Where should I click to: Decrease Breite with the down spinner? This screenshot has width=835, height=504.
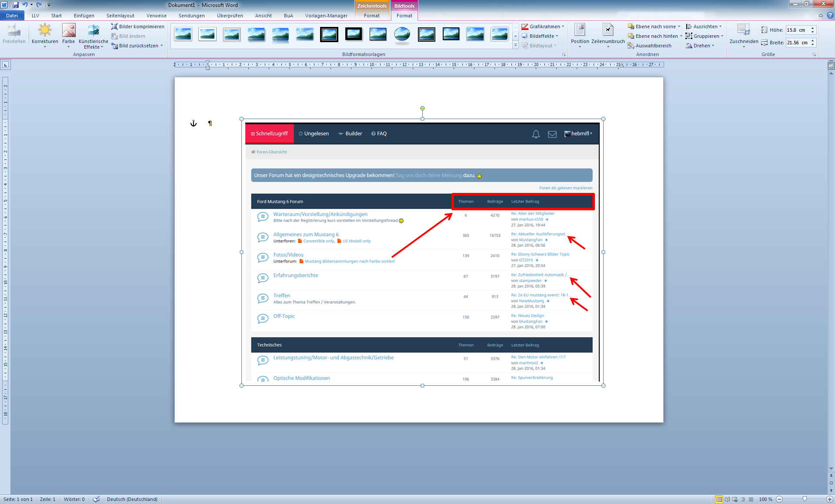click(813, 45)
